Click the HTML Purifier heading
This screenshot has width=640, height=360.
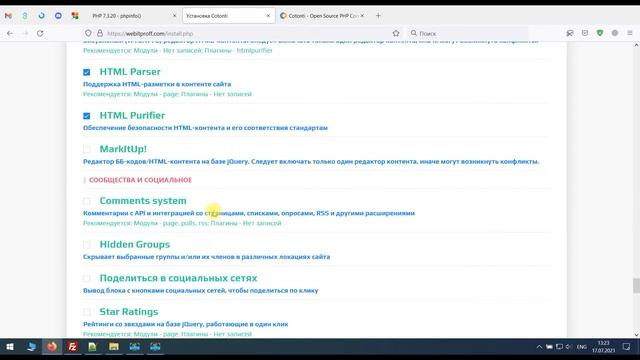[132, 116]
